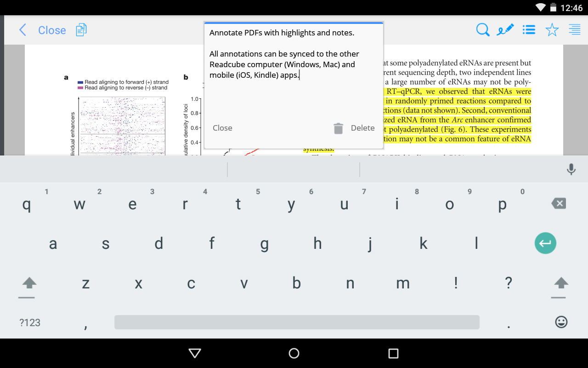Tap the left shift key
Viewport: 588px width, 368px height.
(29, 283)
